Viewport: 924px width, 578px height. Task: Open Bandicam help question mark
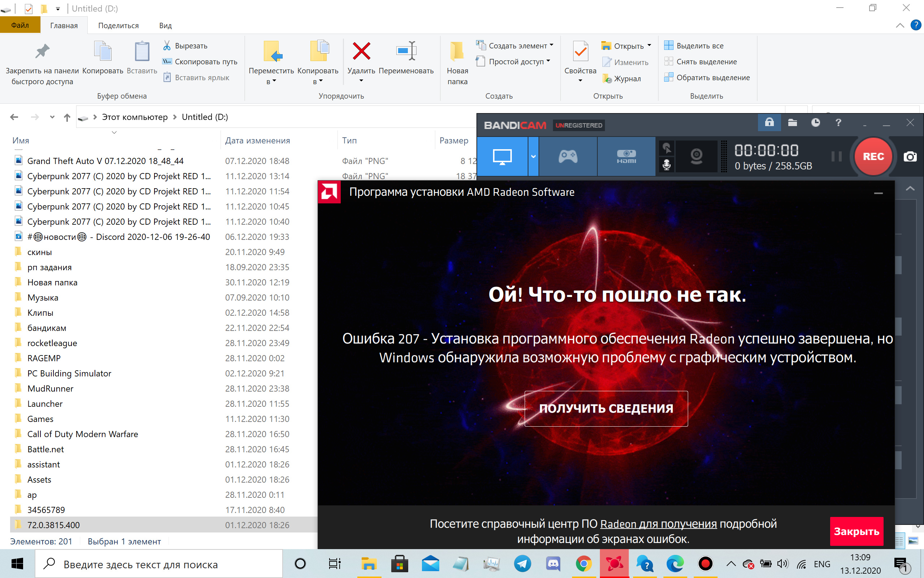pos(838,123)
